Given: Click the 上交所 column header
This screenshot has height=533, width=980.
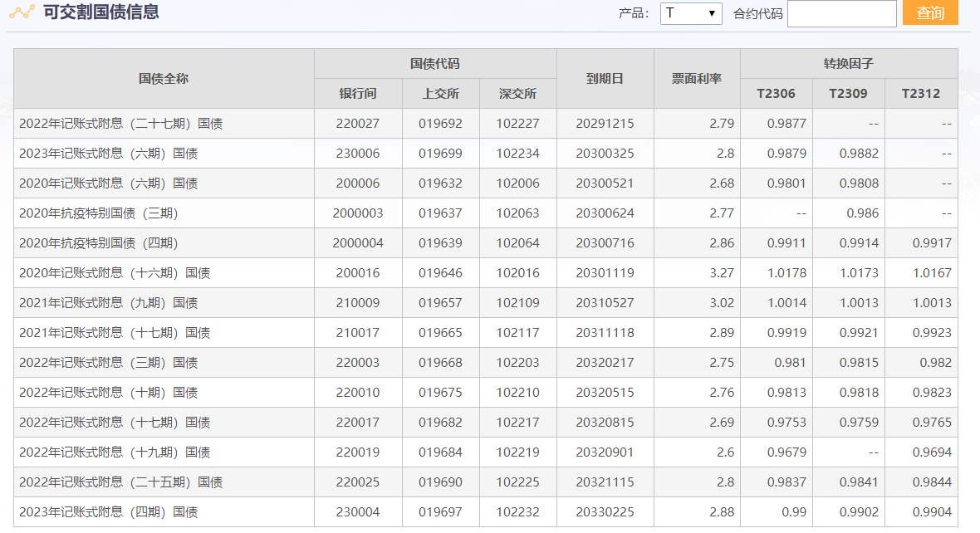Looking at the screenshot, I should (440, 94).
